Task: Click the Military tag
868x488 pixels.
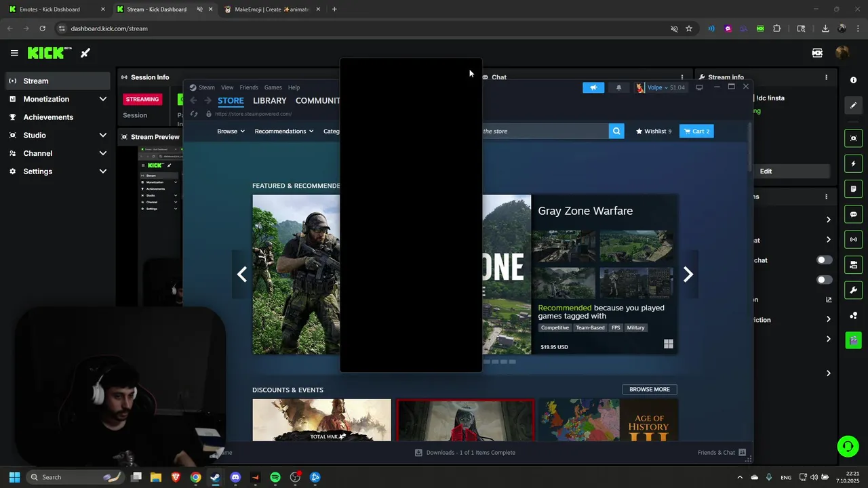Action: point(636,328)
